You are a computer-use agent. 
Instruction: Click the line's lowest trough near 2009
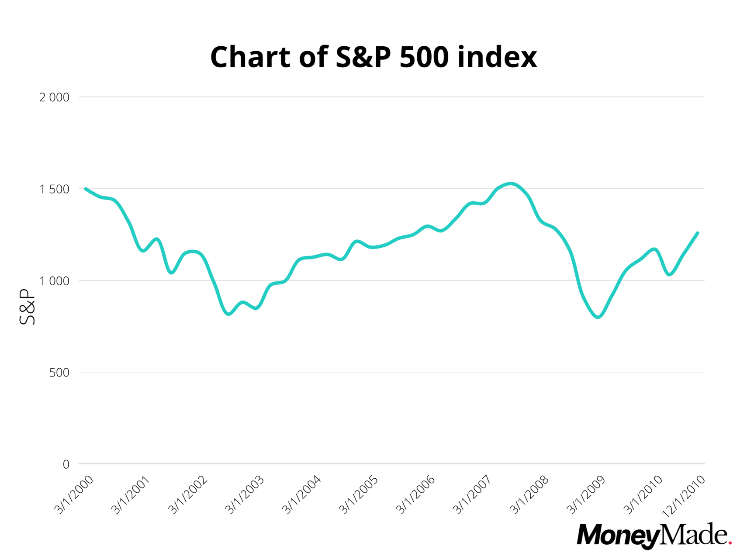pyautogui.click(x=598, y=317)
